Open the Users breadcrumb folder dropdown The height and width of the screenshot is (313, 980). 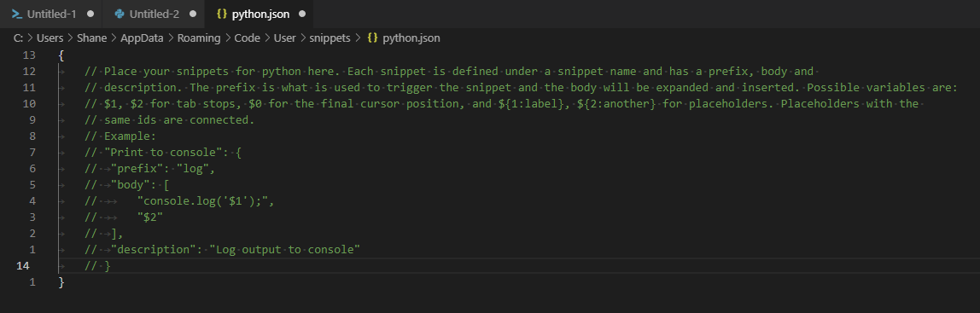[x=50, y=38]
